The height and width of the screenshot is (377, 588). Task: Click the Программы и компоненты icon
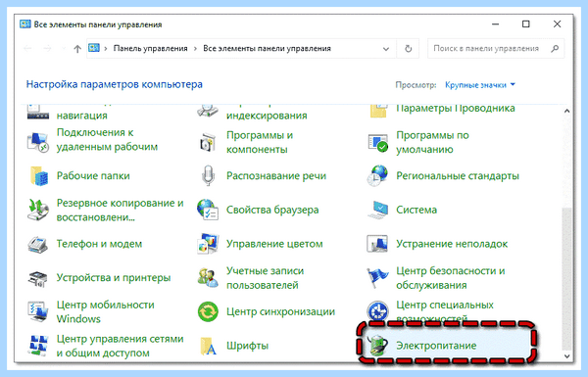(208, 142)
